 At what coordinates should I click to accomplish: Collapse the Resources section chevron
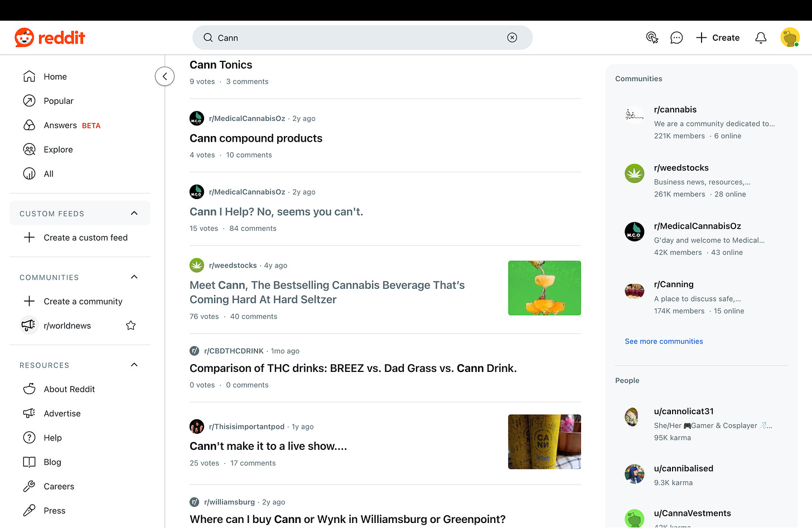pos(134,365)
